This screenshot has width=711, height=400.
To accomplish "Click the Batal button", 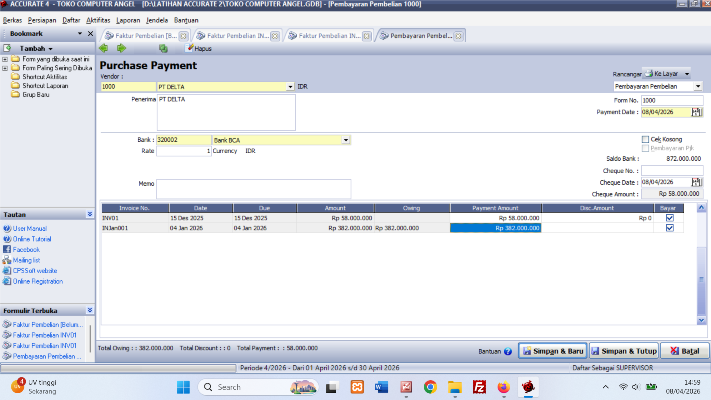I will point(685,351).
